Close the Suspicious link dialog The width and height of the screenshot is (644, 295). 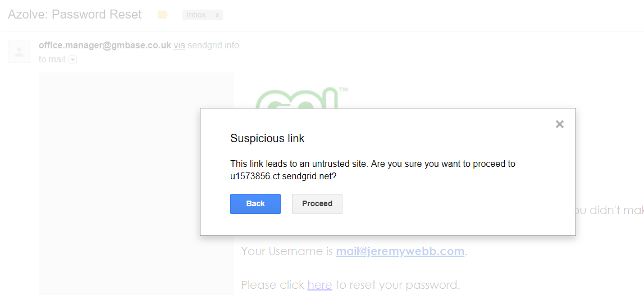559,124
